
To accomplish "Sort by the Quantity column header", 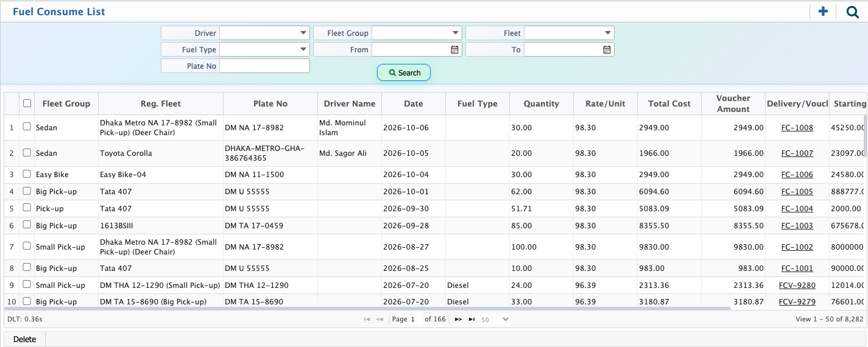I will click(542, 103).
